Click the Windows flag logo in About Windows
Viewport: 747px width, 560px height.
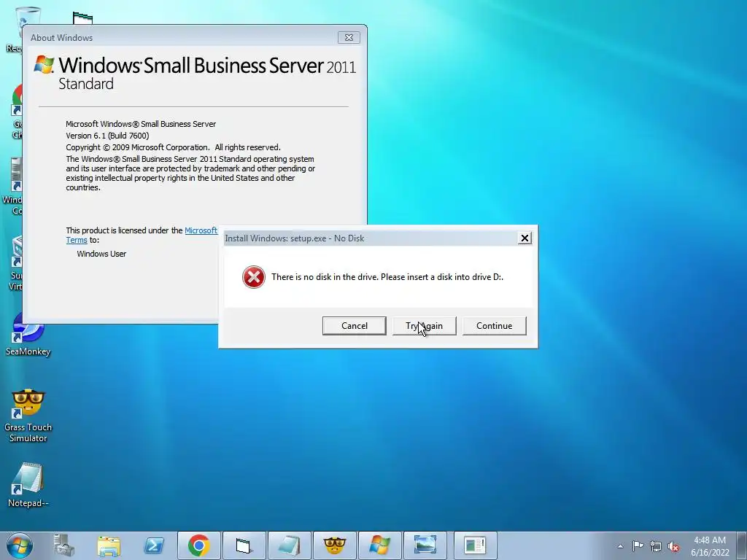tap(44, 65)
